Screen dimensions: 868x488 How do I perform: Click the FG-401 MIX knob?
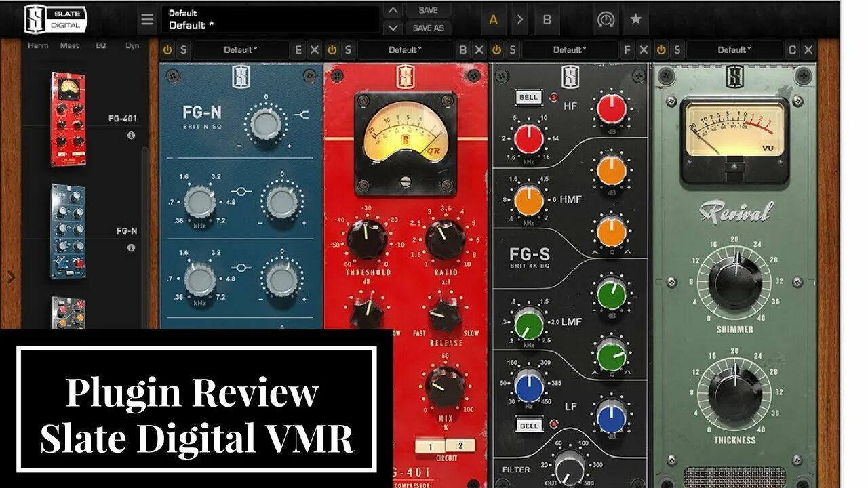coord(445,386)
